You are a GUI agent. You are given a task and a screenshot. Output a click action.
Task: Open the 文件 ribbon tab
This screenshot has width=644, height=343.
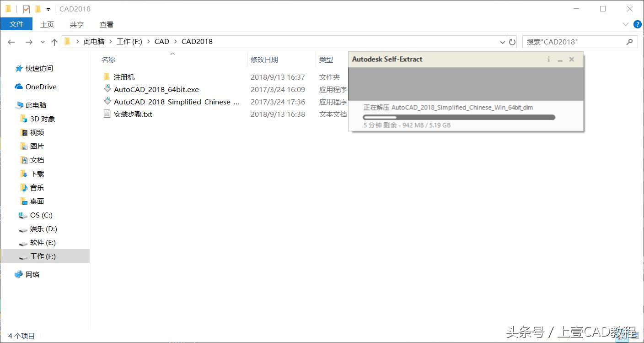pyautogui.click(x=16, y=24)
